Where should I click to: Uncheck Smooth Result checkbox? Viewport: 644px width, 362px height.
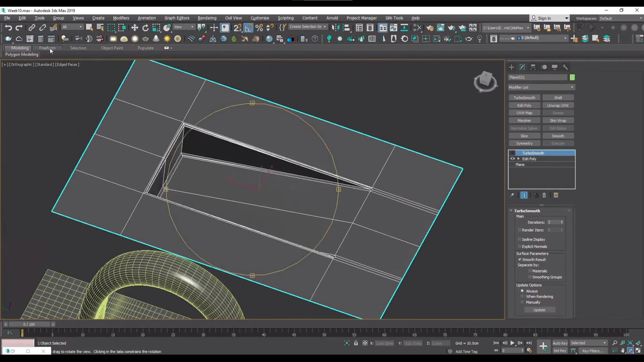point(520,259)
